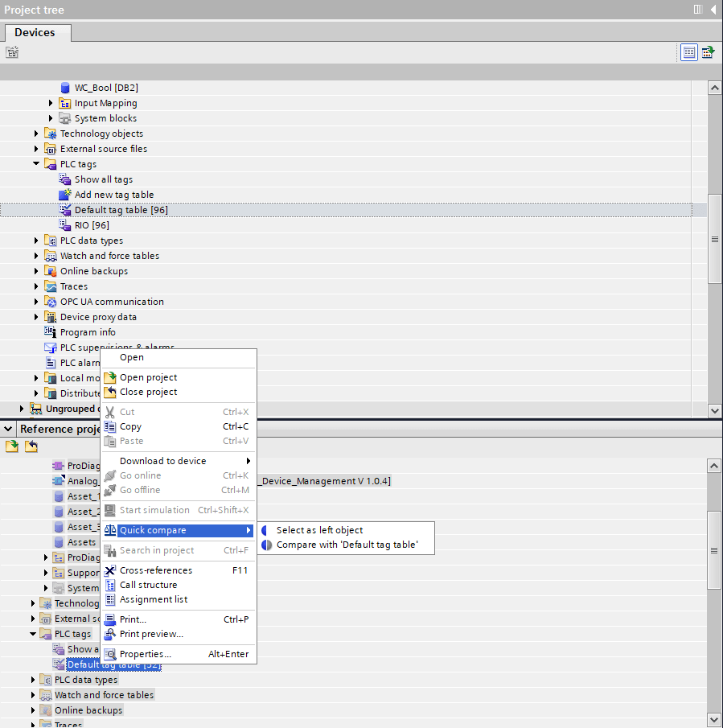Expand the OPC UA communication node
Image resolution: width=723 pixels, height=728 pixels.
[x=36, y=302]
